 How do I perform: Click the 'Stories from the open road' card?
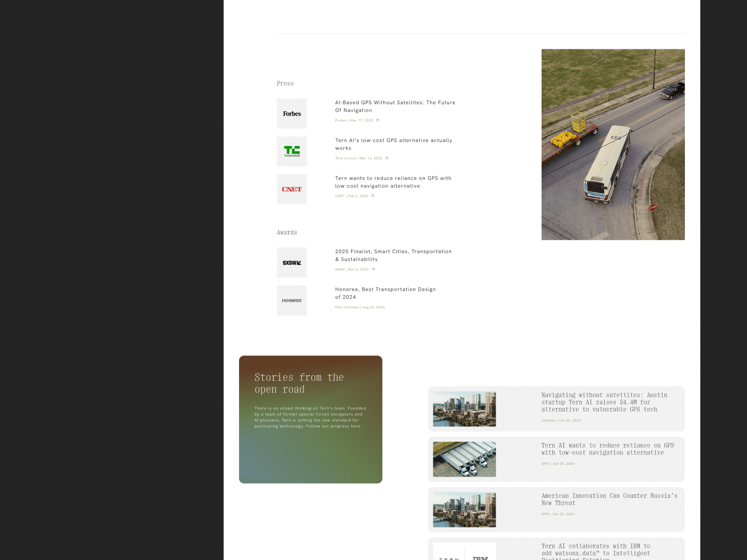[310, 420]
